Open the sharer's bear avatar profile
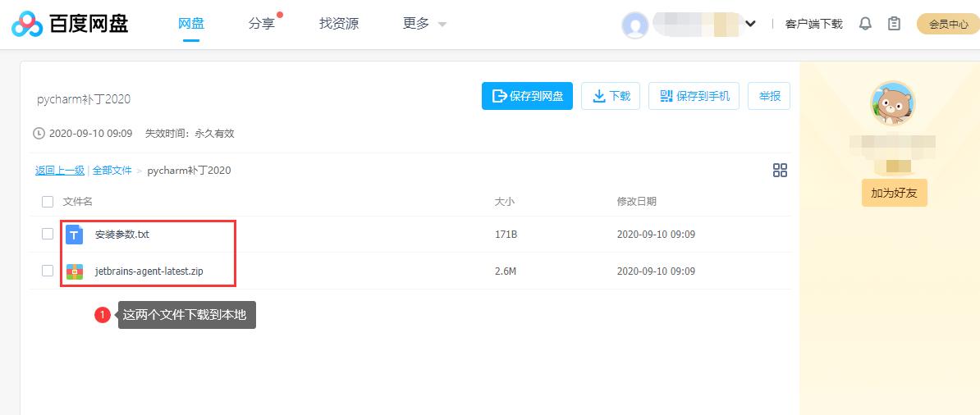The image size is (980, 415). pos(892,104)
